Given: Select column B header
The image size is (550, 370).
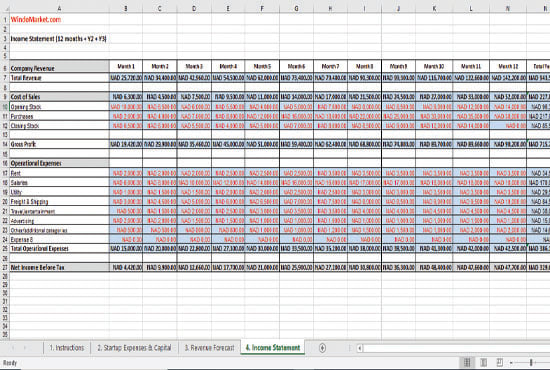Looking at the screenshot, I should (126, 8).
